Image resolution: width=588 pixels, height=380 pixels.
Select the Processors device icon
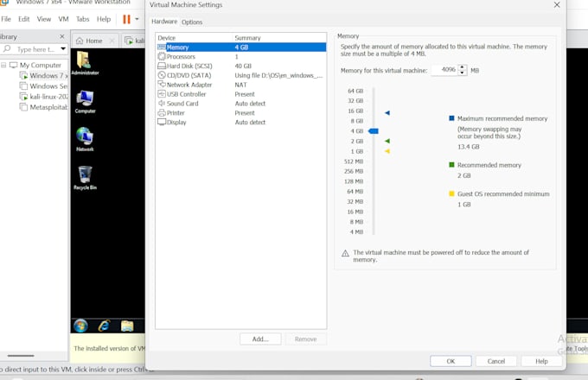(x=161, y=56)
